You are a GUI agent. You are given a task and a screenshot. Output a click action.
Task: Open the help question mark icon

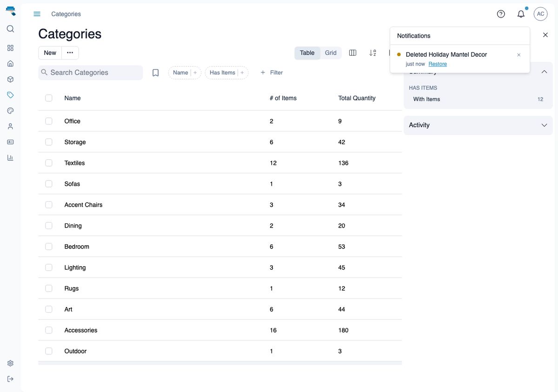pyautogui.click(x=501, y=14)
